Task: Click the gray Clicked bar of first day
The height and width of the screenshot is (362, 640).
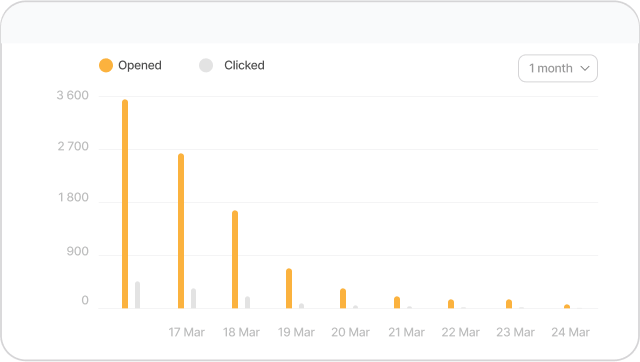Action: [138, 295]
